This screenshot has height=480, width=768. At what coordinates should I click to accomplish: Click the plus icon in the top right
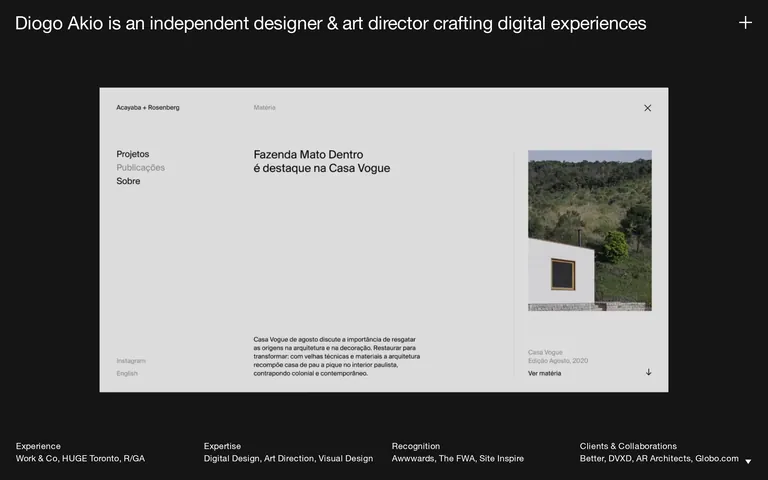(745, 23)
